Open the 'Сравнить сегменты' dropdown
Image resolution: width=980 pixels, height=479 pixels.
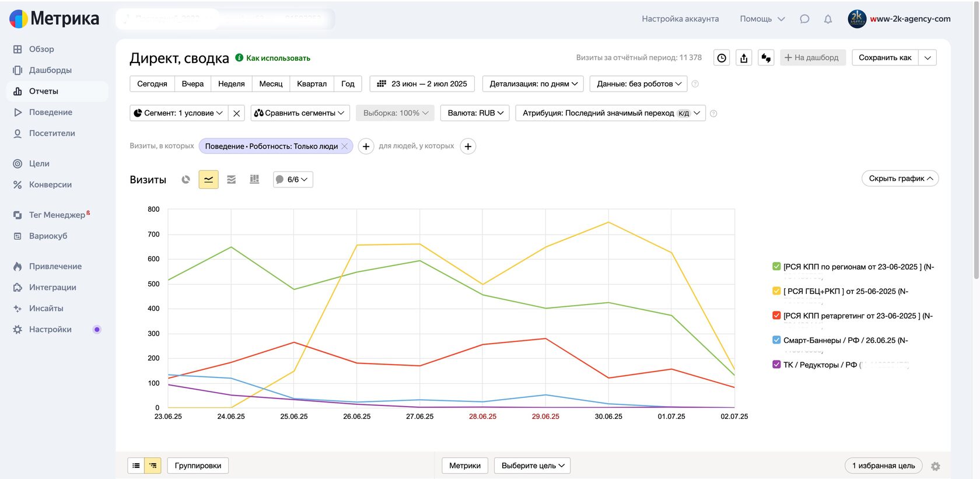[300, 113]
